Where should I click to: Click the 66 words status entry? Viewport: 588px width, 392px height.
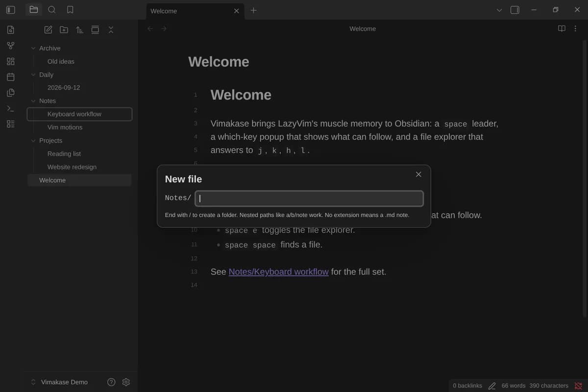coord(514,386)
